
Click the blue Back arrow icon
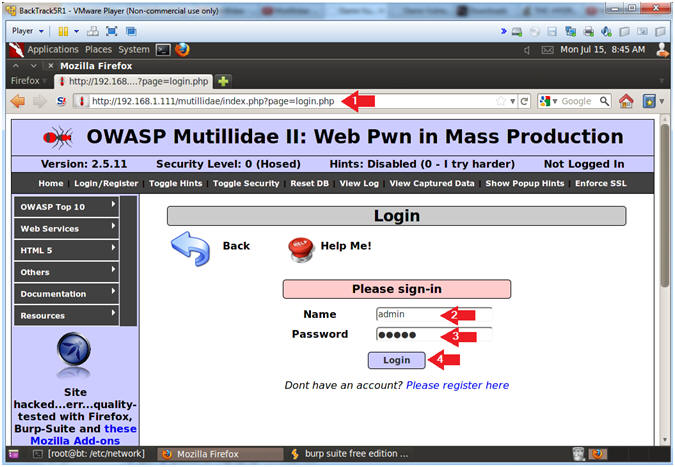(x=191, y=248)
